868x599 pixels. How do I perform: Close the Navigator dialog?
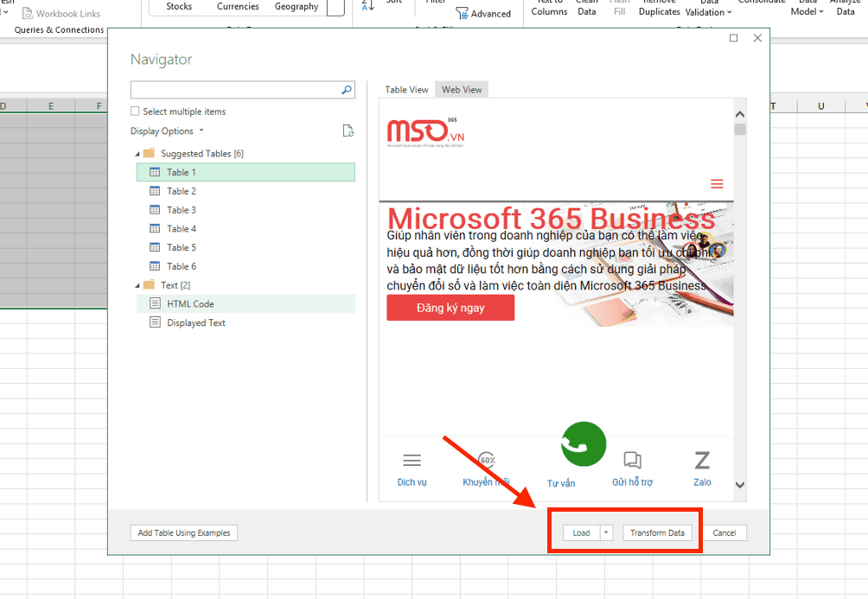point(757,38)
